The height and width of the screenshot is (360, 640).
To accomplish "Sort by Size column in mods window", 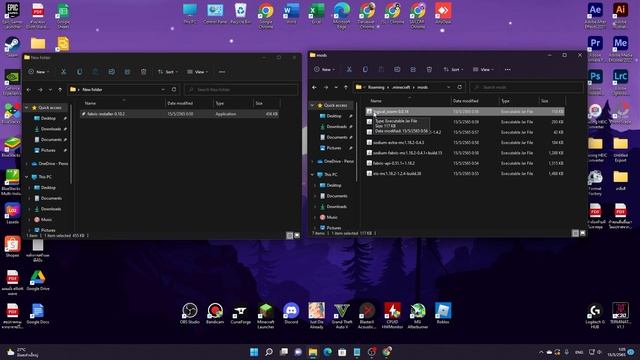I will [x=552, y=101].
